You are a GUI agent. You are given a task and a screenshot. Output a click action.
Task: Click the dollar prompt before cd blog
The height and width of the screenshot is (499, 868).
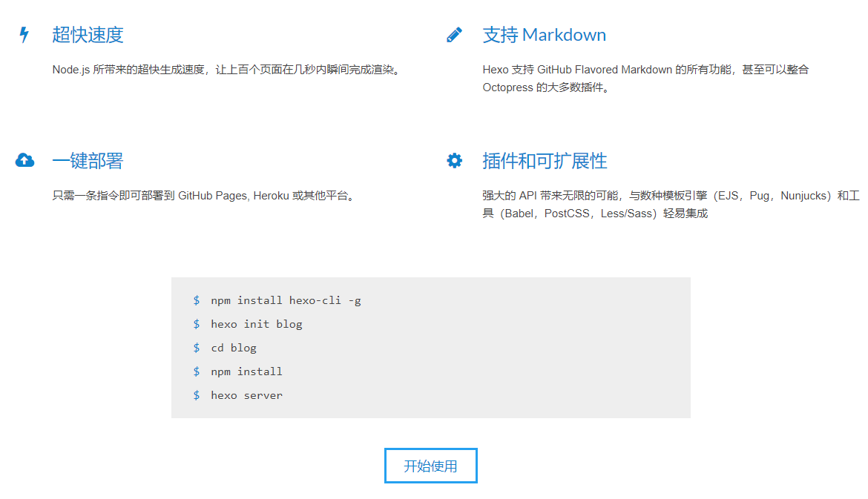pyautogui.click(x=196, y=348)
